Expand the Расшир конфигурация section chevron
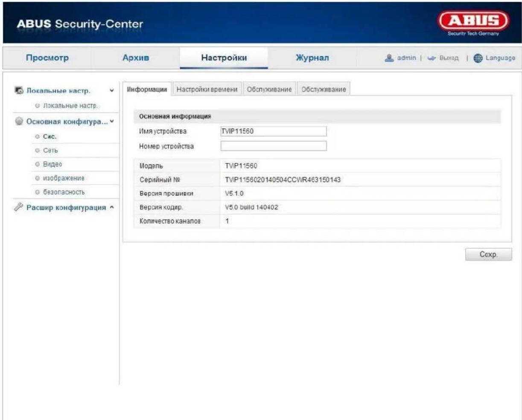Viewport: 522px width, 420px height. tap(112, 207)
